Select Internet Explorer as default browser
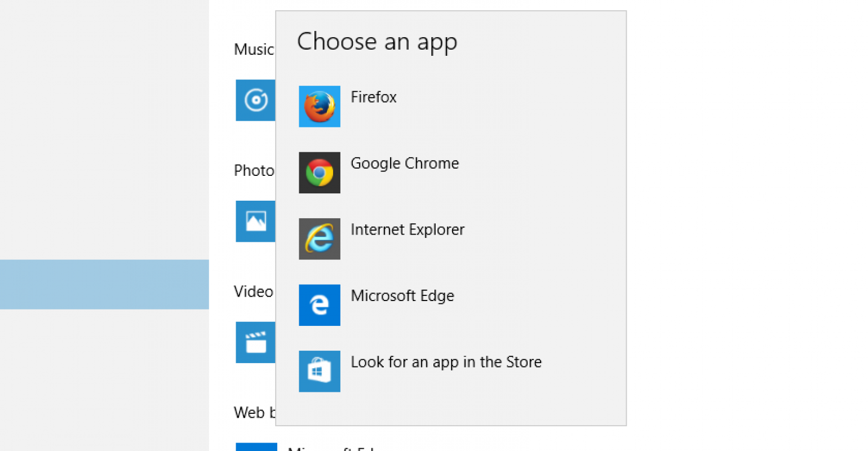Image resolution: width=868 pixels, height=451 pixels. click(x=408, y=229)
